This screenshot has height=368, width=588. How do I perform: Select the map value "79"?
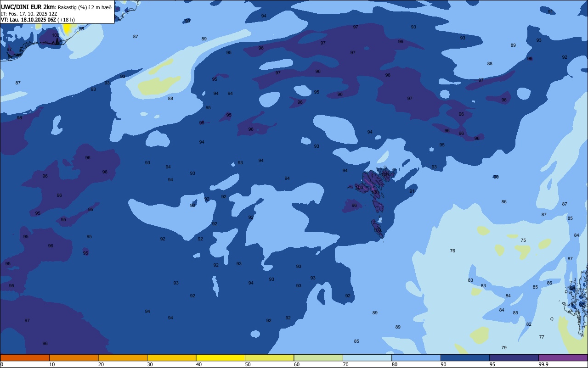(x=504, y=348)
